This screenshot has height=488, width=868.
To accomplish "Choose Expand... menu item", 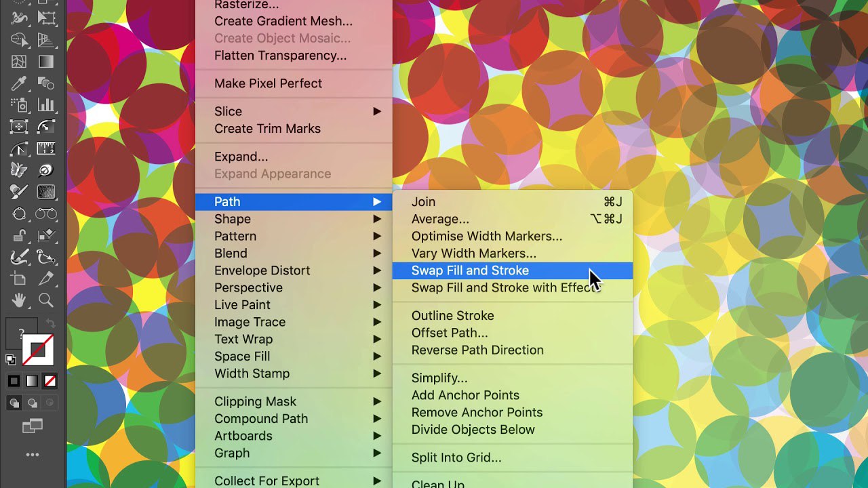I will click(x=294, y=157).
